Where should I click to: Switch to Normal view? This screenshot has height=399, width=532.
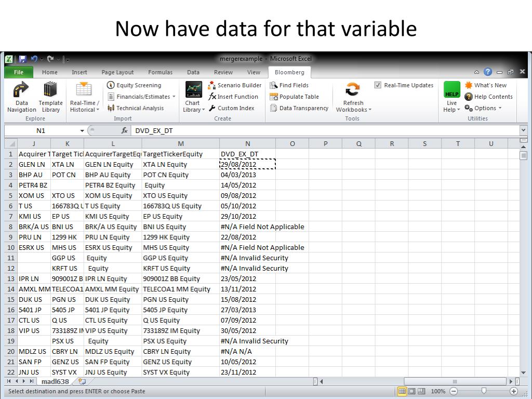point(402,391)
